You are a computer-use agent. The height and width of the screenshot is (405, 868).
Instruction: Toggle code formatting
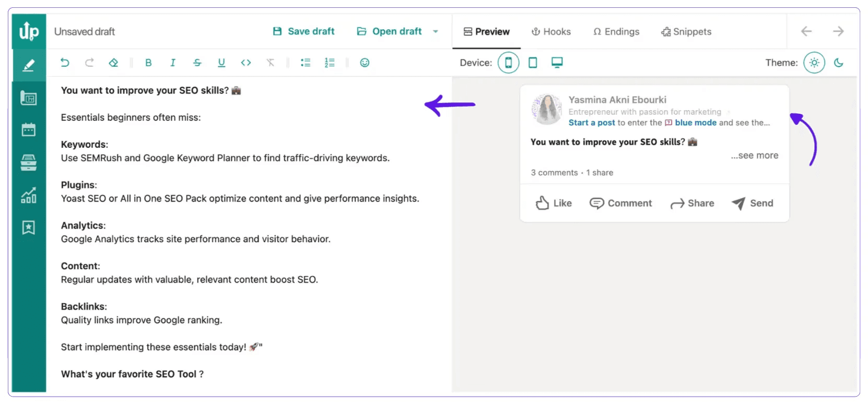[x=246, y=63]
